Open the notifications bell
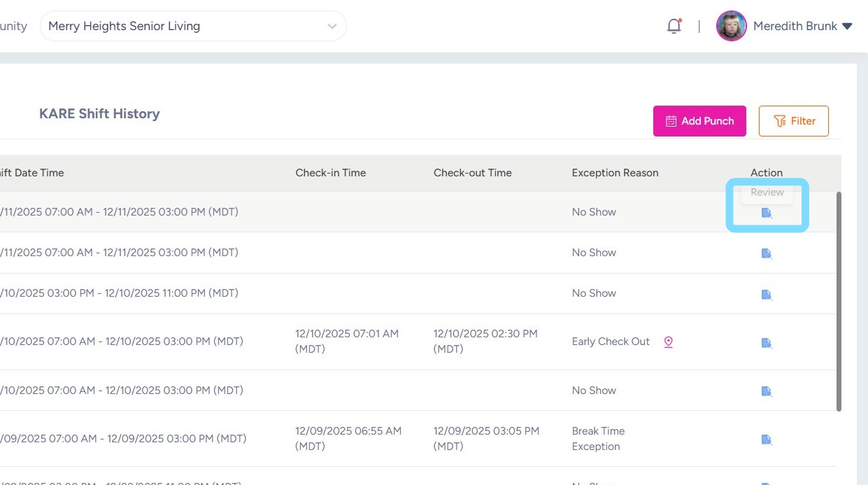 point(674,27)
